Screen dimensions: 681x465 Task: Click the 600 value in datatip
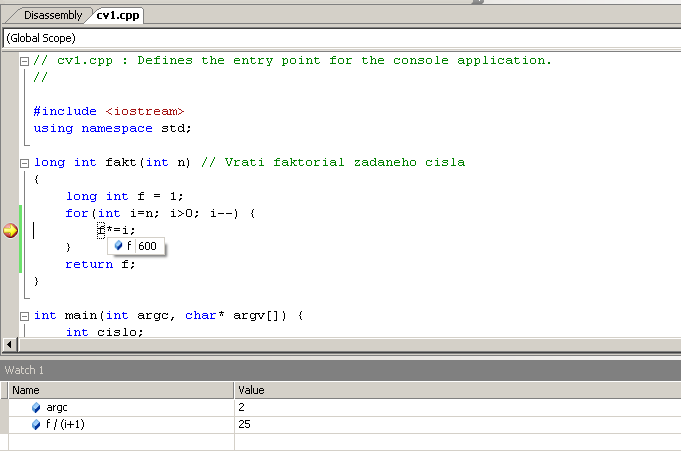(x=147, y=246)
